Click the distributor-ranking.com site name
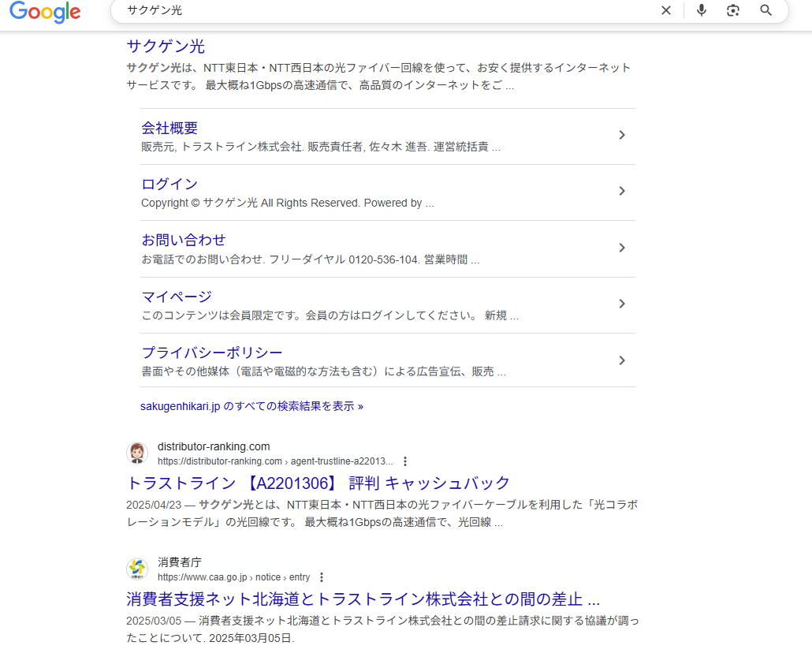This screenshot has width=812, height=653. pyautogui.click(x=214, y=446)
